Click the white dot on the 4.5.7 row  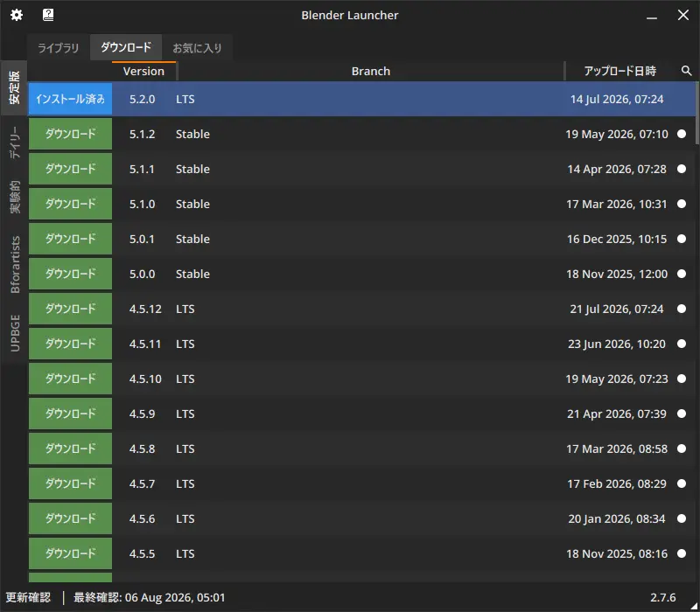tap(682, 483)
